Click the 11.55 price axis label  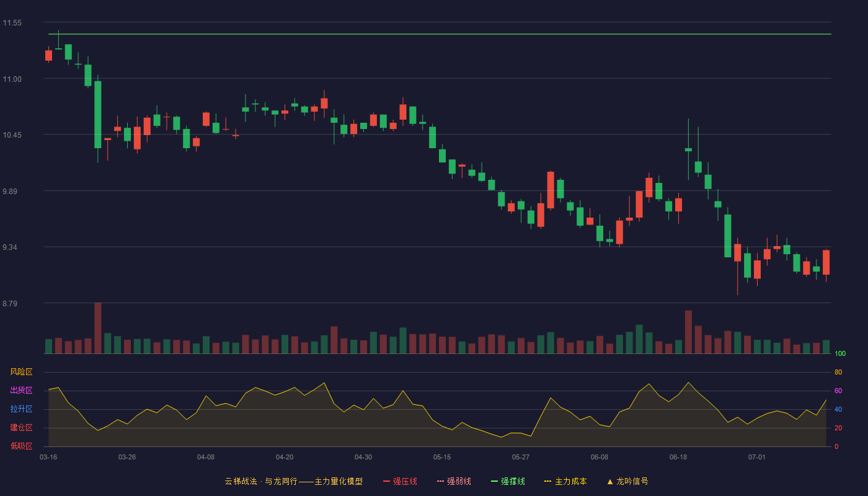(x=12, y=23)
